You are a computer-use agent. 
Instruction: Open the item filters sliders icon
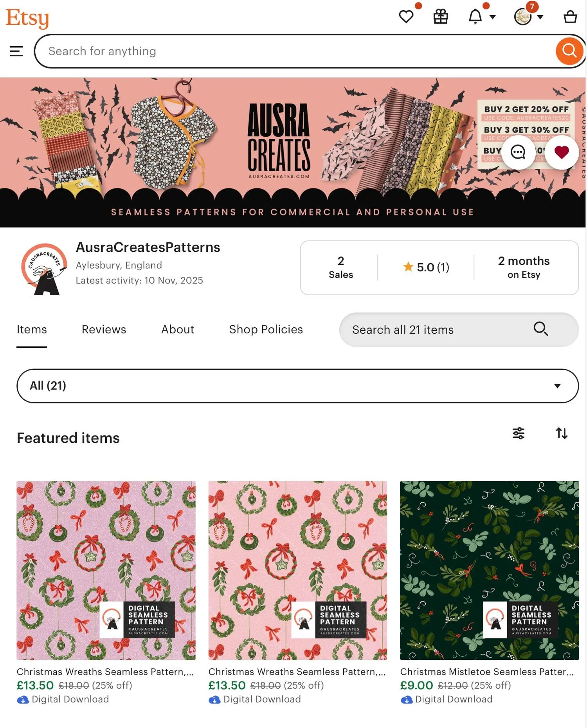click(519, 433)
